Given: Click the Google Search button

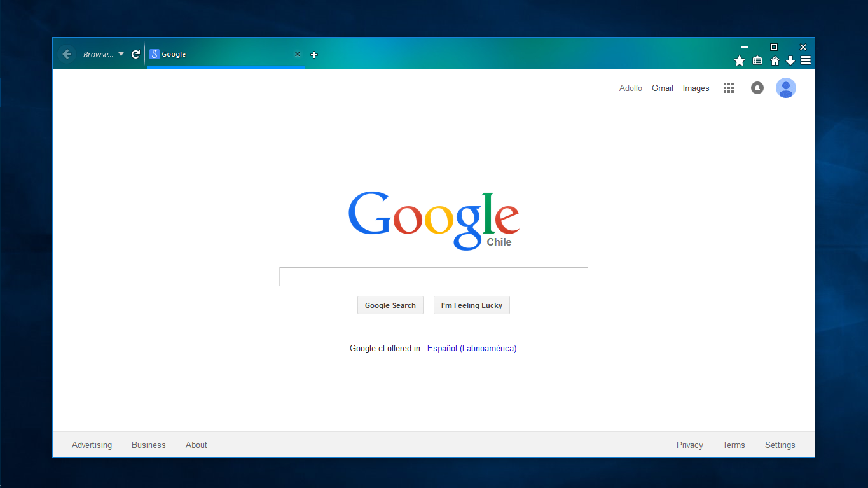Looking at the screenshot, I should pyautogui.click(x=390, y=305).
